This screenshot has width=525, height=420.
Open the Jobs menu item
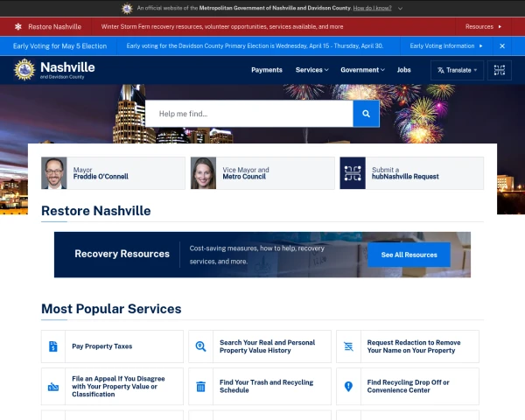403,70
